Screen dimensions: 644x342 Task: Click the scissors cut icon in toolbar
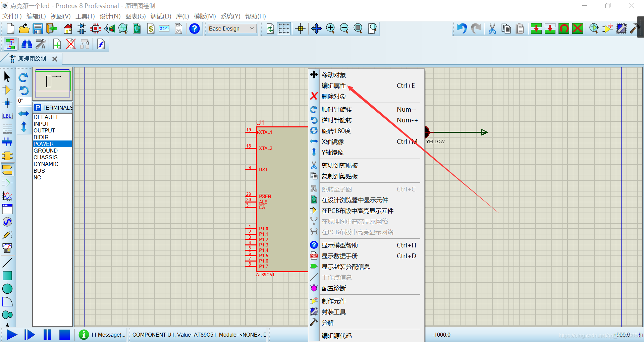tap(492, 28)
